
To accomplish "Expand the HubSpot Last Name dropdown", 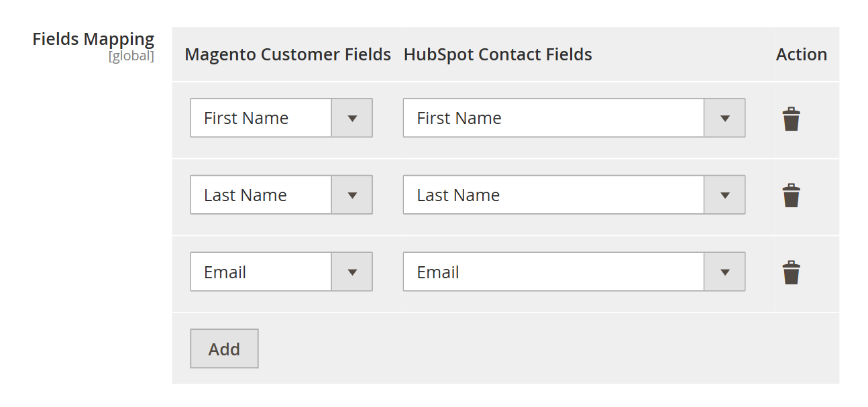I will (x=574, y=195).
